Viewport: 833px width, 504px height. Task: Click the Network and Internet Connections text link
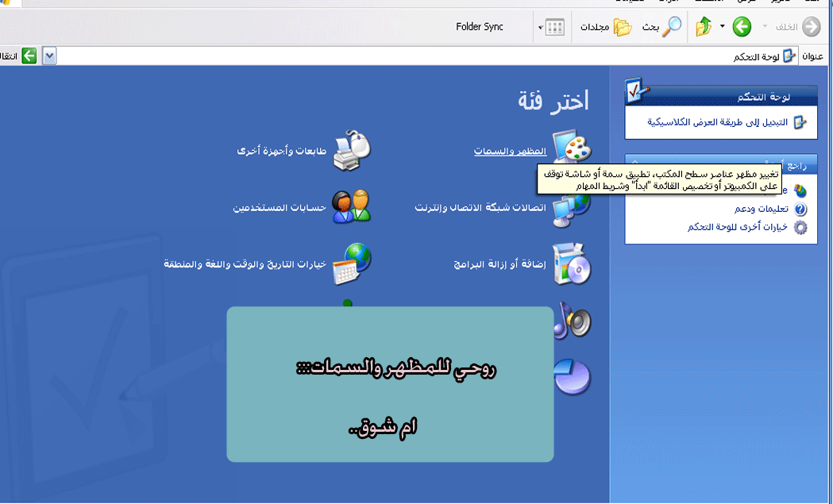point(480,207)
